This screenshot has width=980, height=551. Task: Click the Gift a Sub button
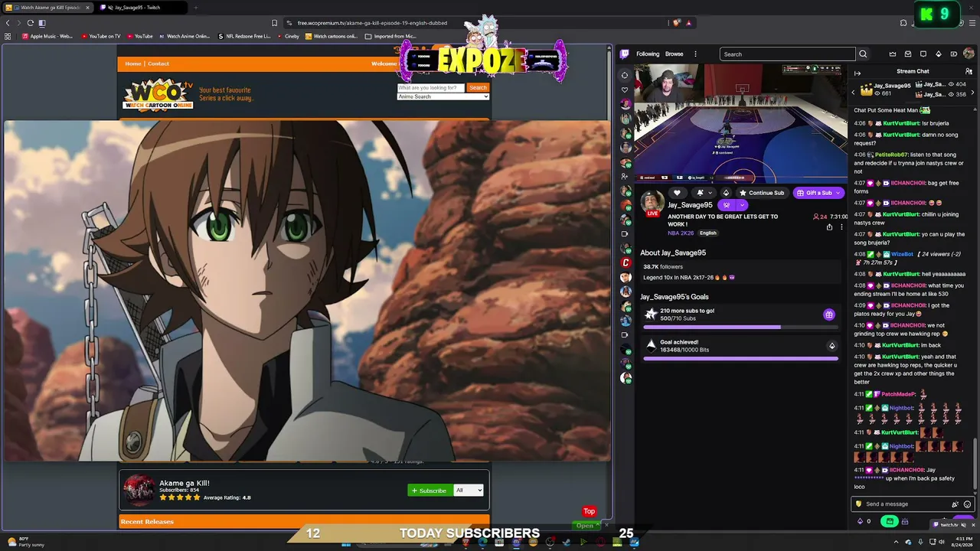click(814, 193)
